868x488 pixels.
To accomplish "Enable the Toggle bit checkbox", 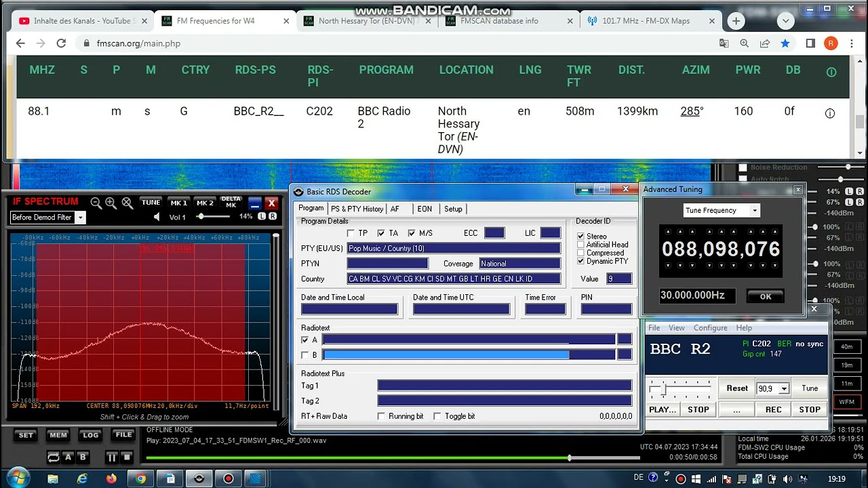I will pos(437,416).
